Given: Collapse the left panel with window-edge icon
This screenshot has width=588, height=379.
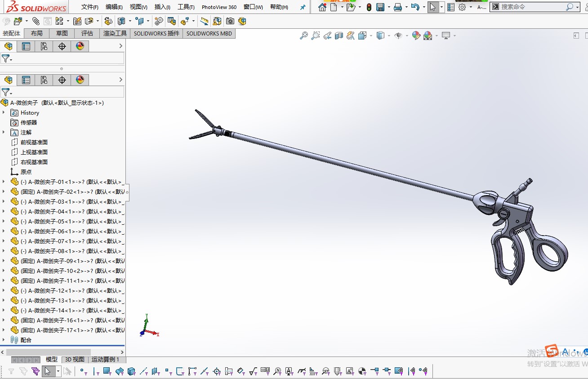Looking at the screenshot, I should point(576,36).
